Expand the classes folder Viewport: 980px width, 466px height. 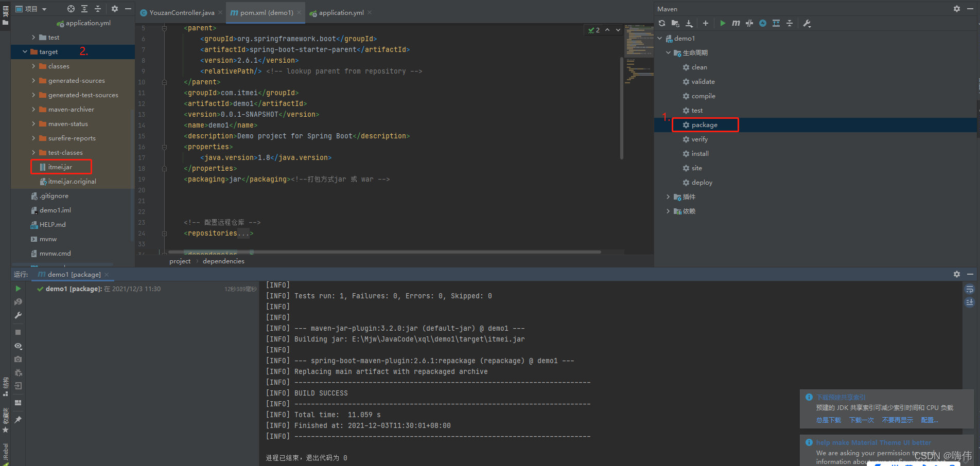coord(33,66)
